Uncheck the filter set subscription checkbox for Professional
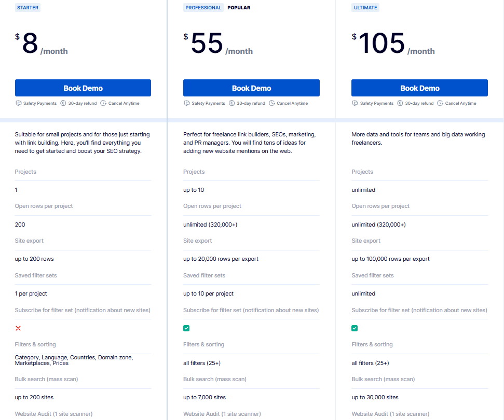This screenshot has height=420, width=504. pyautogui.click(x=186, y=328)
